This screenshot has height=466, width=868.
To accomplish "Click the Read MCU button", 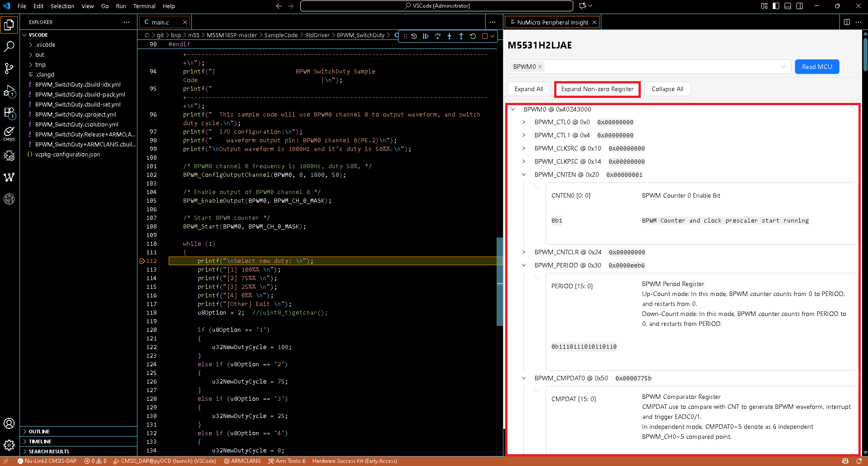I will point(817,67).
